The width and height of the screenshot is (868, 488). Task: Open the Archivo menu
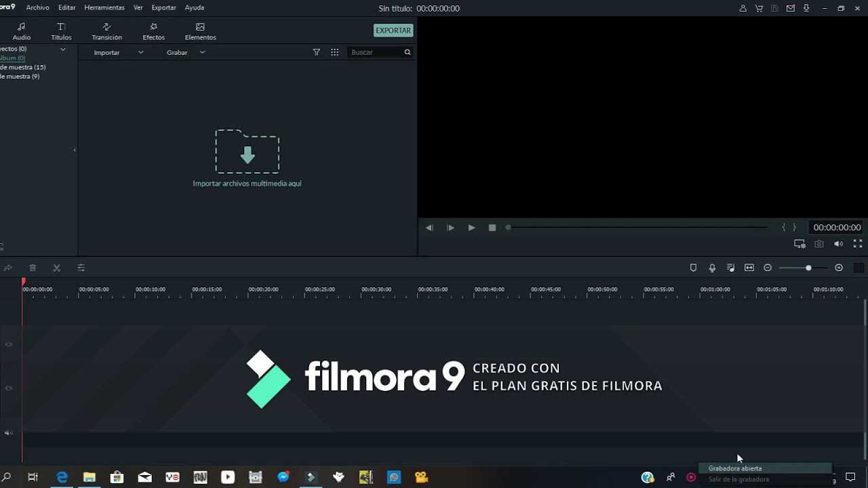37,7
